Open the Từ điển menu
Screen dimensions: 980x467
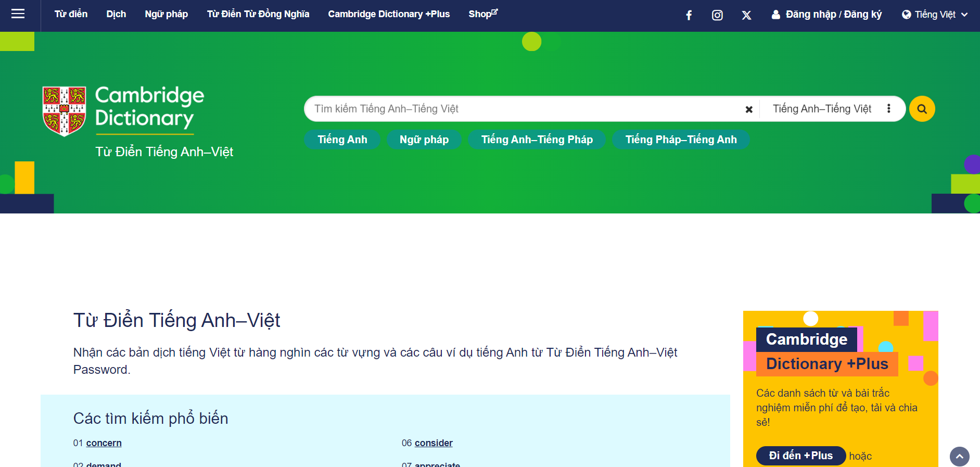coord(71,14)
